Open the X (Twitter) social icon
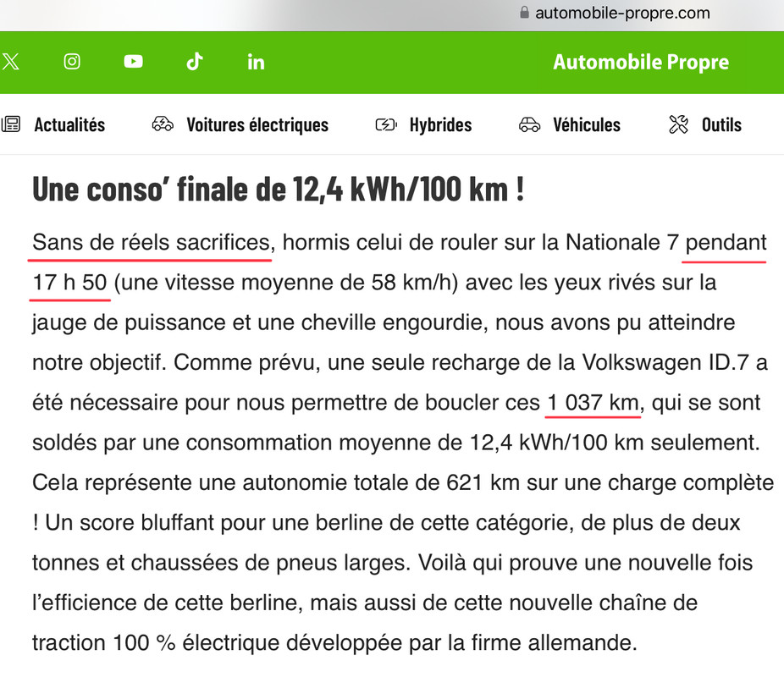This screenshot has height=677, width=784. click(x=10, y=62)
